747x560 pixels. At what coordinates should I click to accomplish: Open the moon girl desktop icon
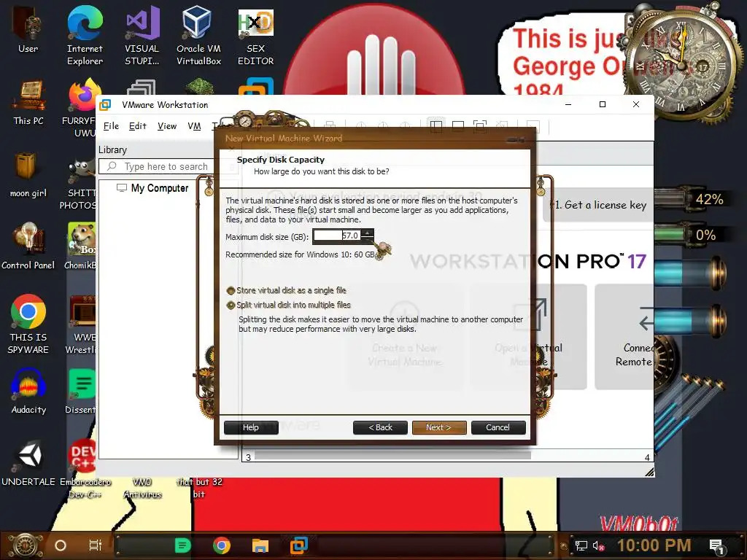point(28,174)
